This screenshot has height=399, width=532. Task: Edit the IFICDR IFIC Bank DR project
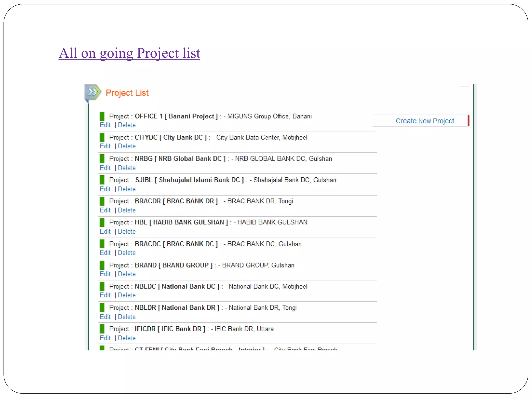tap(105, 338)
